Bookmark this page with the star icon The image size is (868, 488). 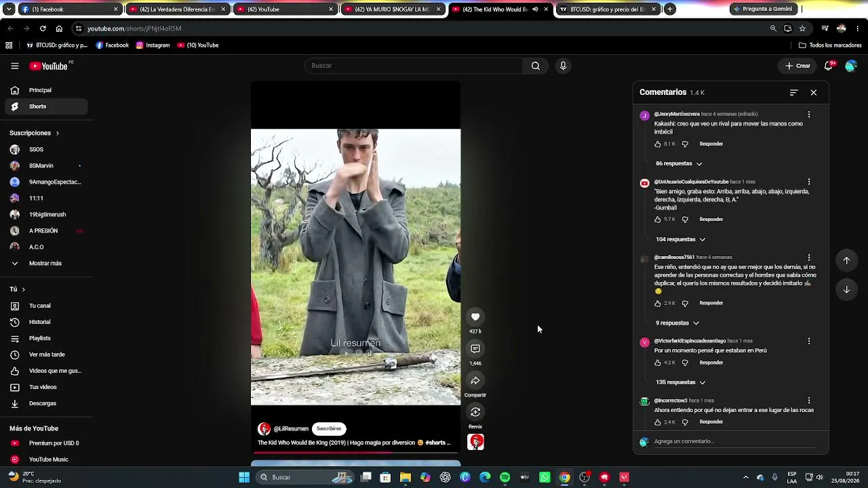802,28
